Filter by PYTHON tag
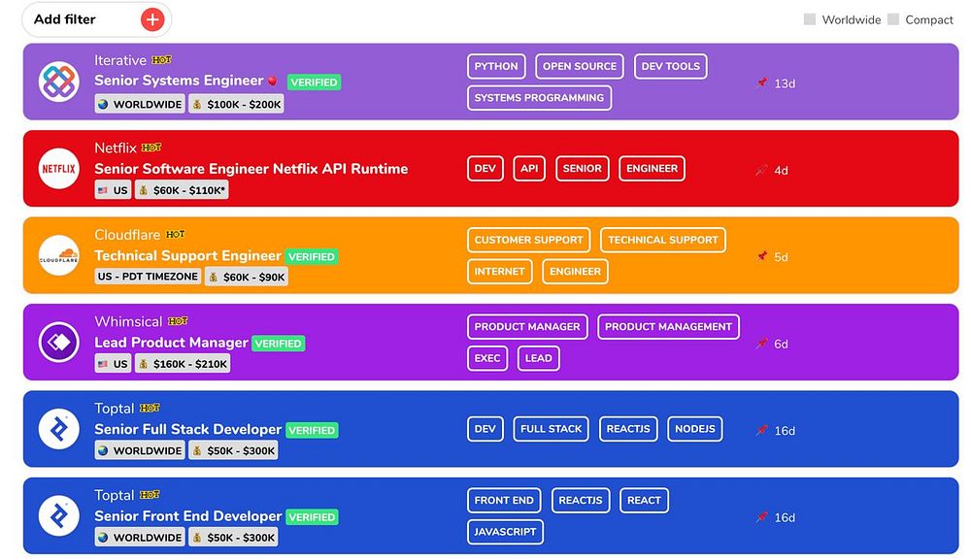 point(496,66)
